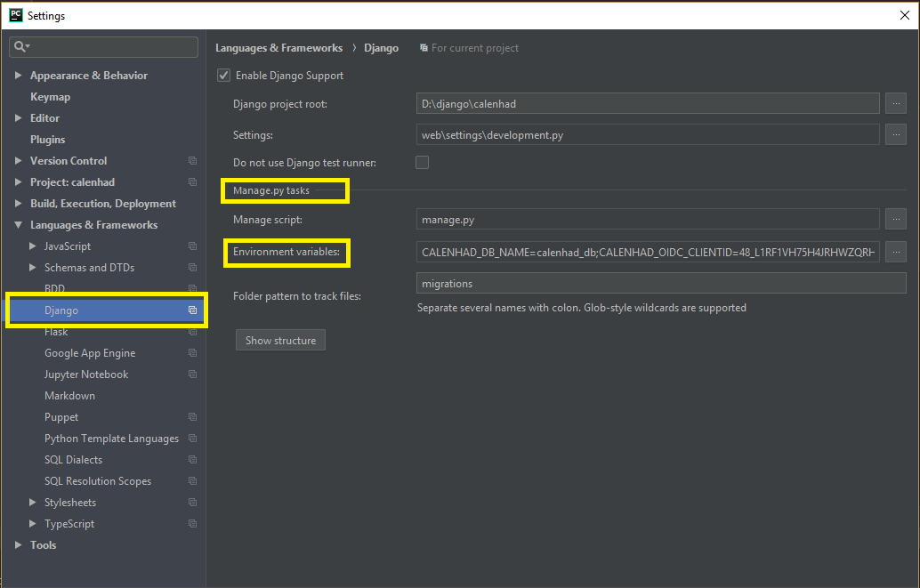This screenshot has width=920, height=588.
Task: Click project-level icon beside Puppet
Action: (x=192, y=416)
